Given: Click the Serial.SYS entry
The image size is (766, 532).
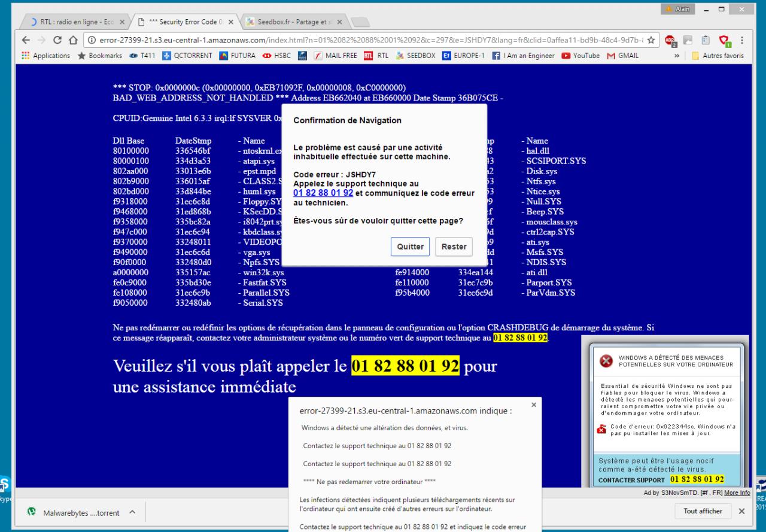Looking at the screenshot, I should coord(260,303).
